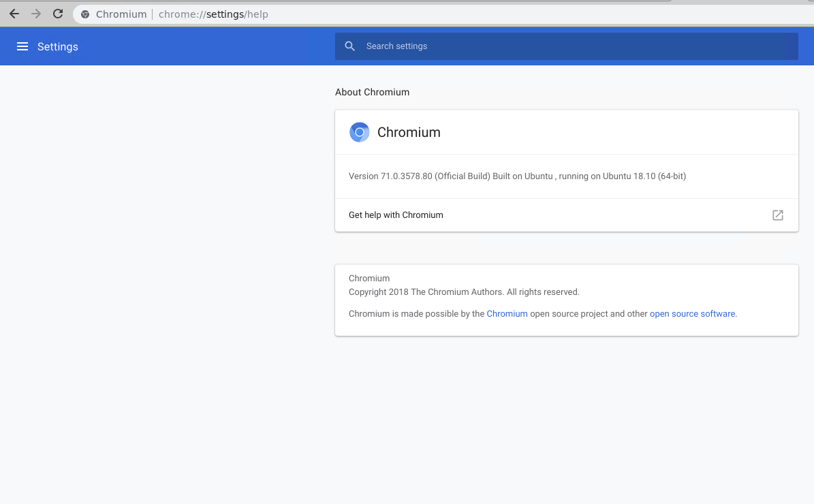Follow the blue Chromium project link
This screenshot has height=504, width=814.
coord(507,313)
